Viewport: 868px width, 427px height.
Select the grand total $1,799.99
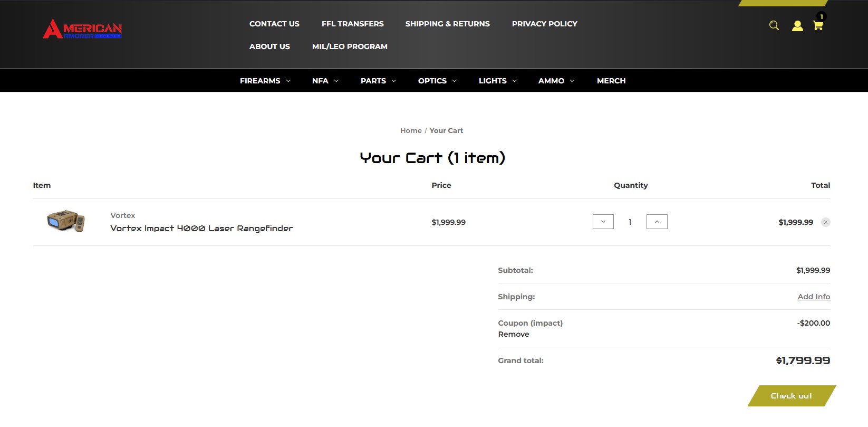click(803, 360)
